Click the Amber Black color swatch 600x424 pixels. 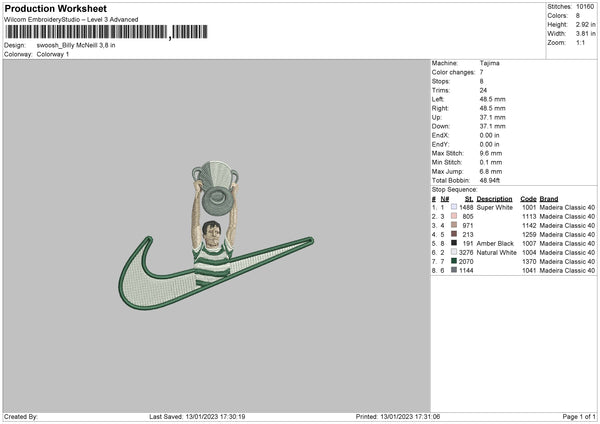pyautogui.click(x=454, y=243)
